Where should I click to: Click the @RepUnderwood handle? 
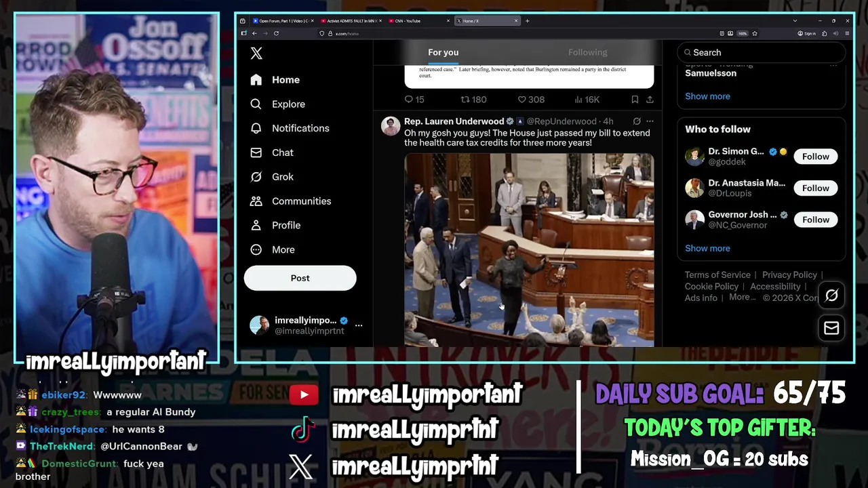[x=561, y=121]
